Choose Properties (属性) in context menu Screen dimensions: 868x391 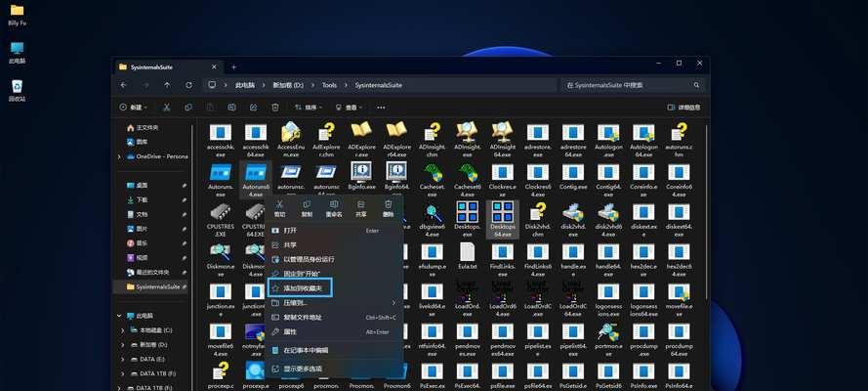pos(334,331)
